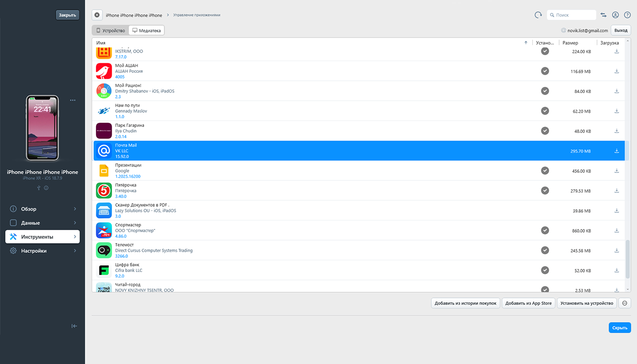Click Добавить из App Store
This screenshot has width=637, height=364.
pos(529,303)
